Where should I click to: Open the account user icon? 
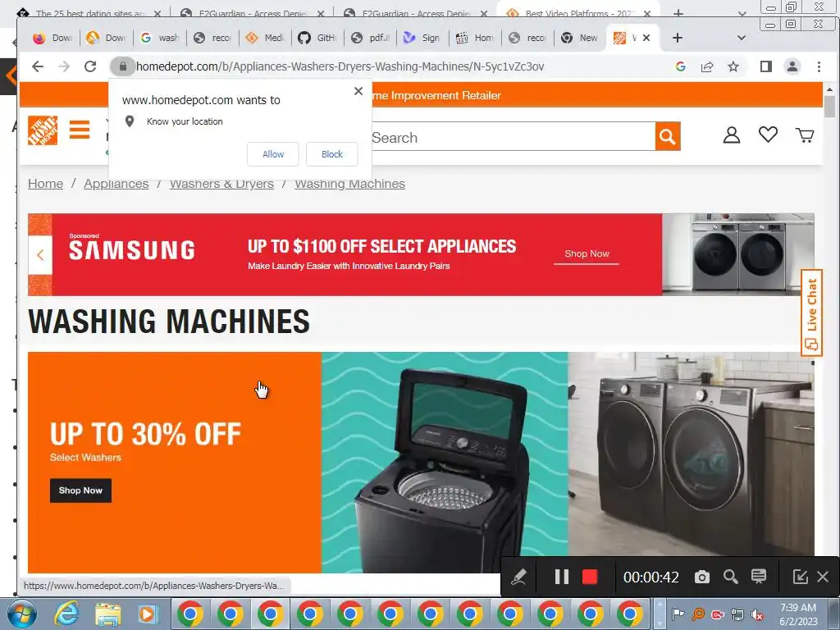[731, 135]
